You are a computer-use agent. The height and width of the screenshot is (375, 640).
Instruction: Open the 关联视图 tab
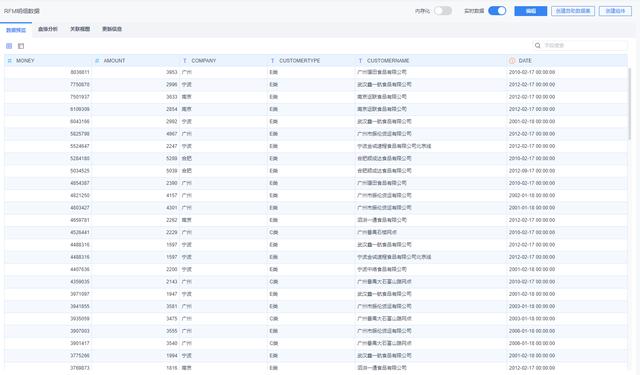pyautogui.click(x=80, y=29)
